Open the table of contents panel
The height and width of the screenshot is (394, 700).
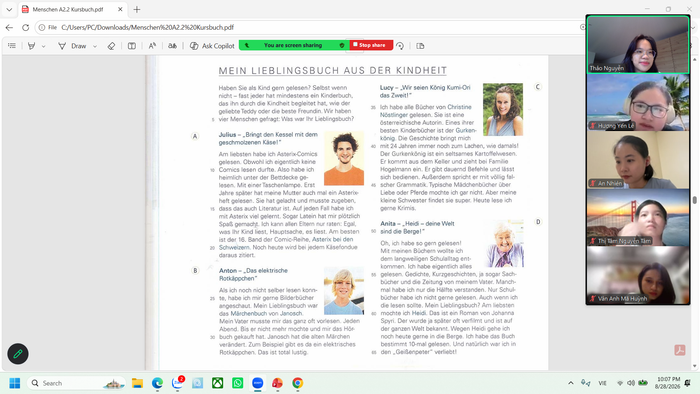(12, 46)
